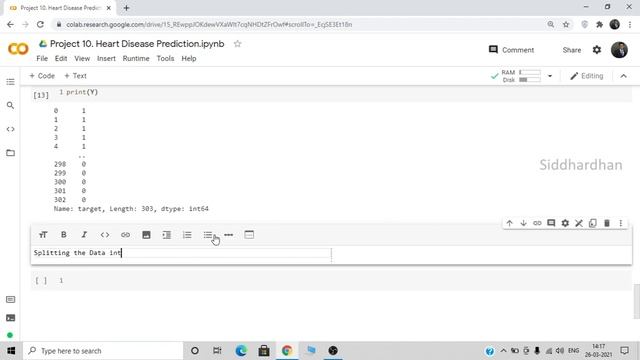
Task: Add a new Text cell
Action: coord(75,76)
